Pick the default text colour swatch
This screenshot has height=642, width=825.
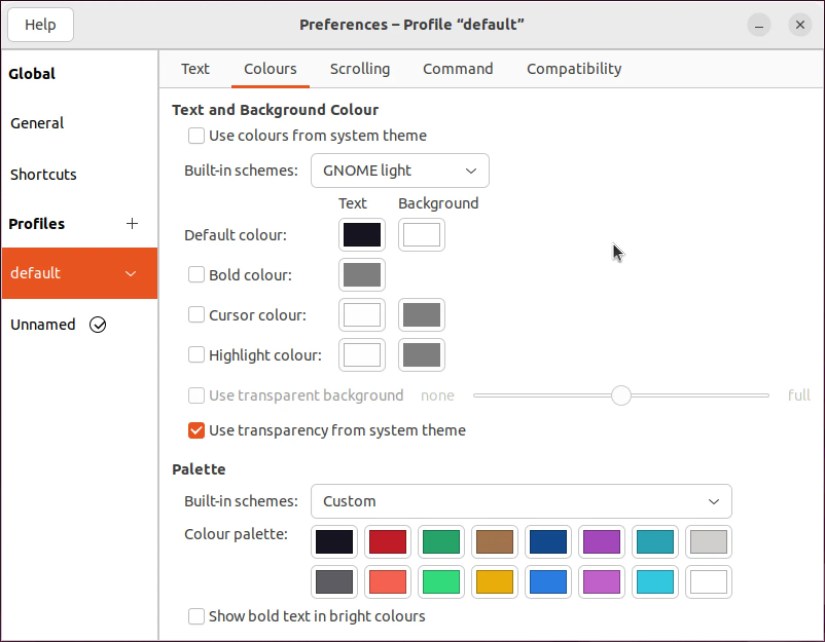[x=362, y=235]
